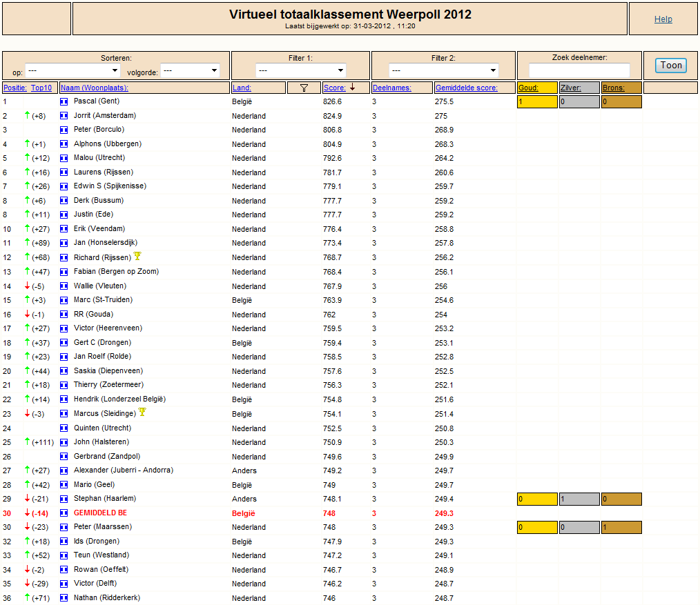700x605 pixels.
Task: Click the Top10 link
Action: pos(41,88)
